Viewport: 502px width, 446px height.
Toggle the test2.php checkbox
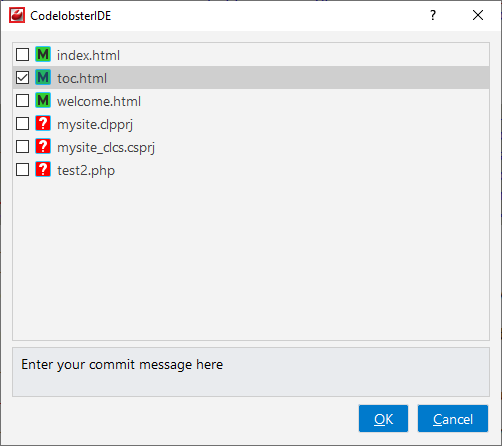[22, 169]
